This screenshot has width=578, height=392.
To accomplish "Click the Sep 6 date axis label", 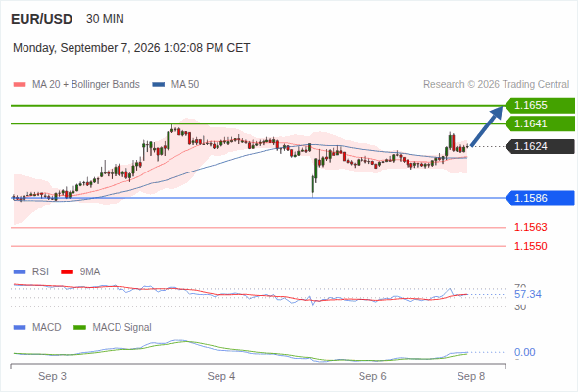I will point(372,376).
